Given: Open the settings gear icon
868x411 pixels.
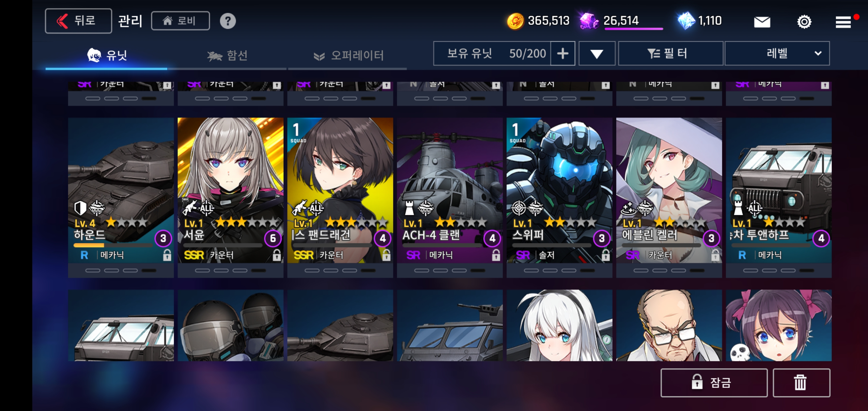Looking at the screenshot, I should tap(804, 22).
